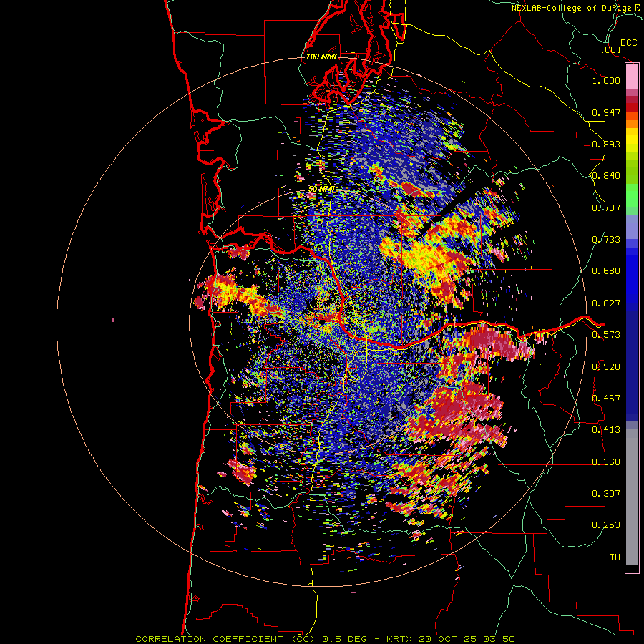Click the KRTX radar site identifier
This screenshot has height=644, width=644.
pos(401,639)
